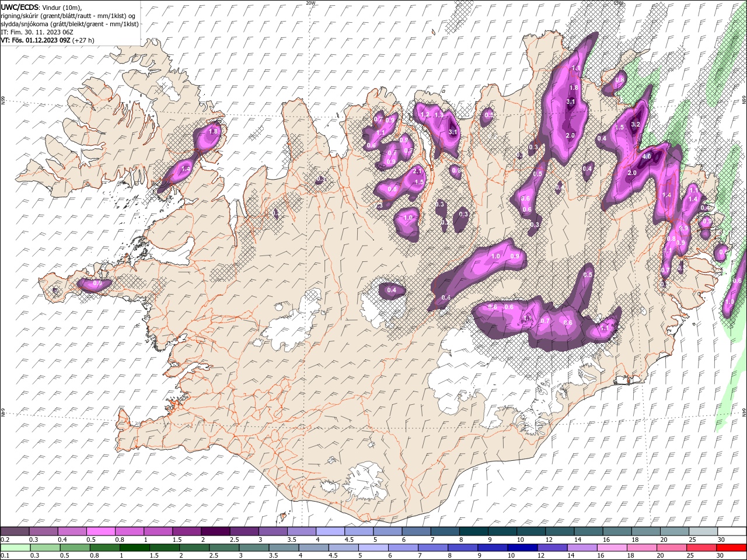Viewport: 747px width, 560px height.
Task: Click the 'slydda/snjókoma' legend description line
Action: click(70, 24)
